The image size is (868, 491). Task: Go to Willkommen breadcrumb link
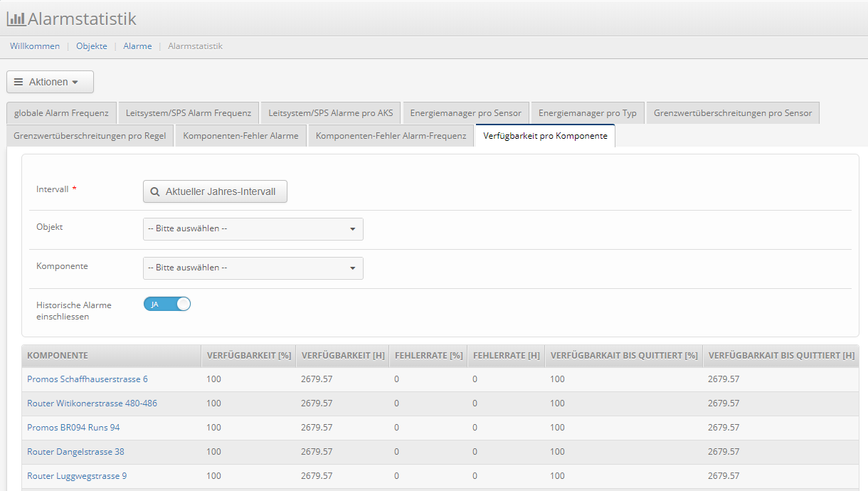(x=35, y=46)
